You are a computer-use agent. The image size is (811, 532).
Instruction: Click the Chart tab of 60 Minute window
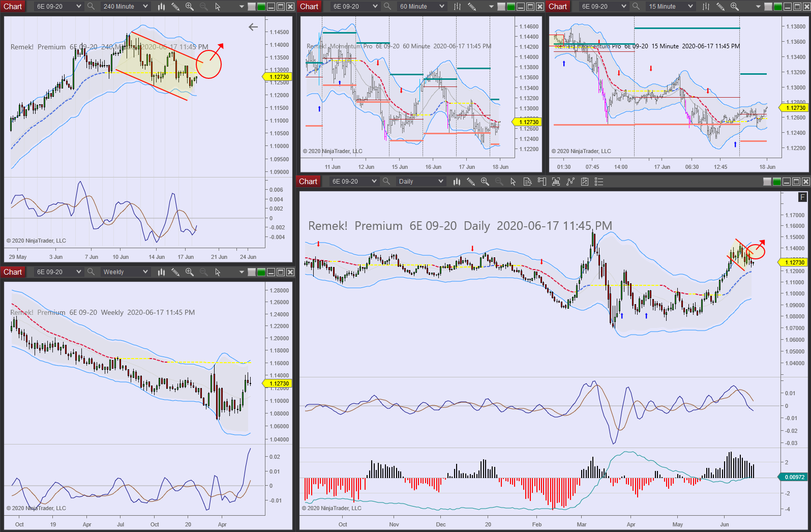pyautogui.click(x=309, y=7)
